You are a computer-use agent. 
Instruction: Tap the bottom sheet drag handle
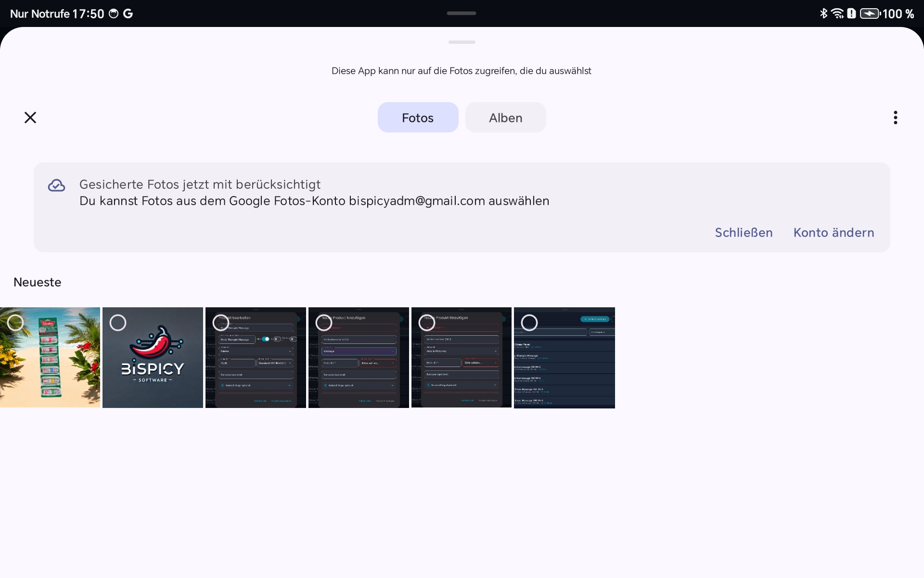[x=462, y=42]
